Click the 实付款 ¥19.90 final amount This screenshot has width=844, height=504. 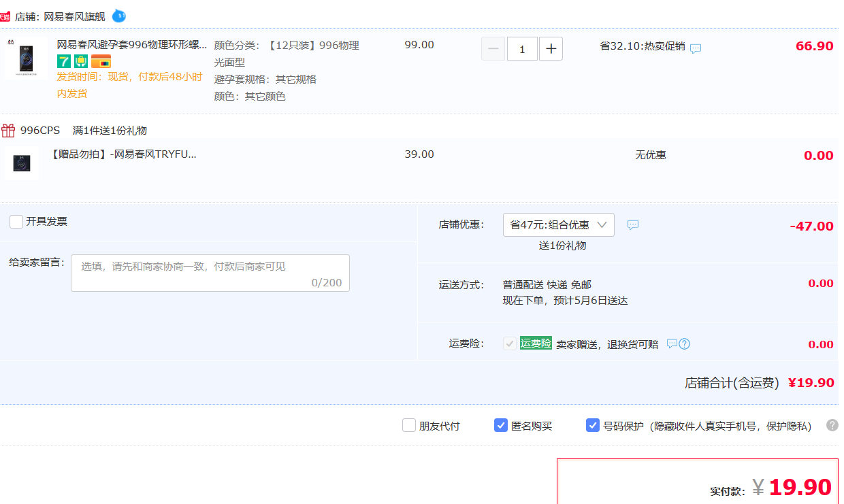tap(771, 487)
